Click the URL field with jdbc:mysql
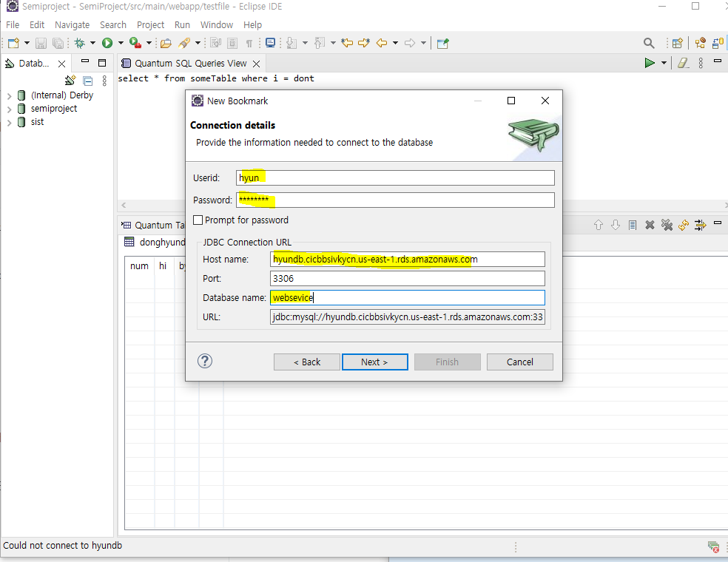The width and height of the screenshot is (728, 562). 407,317
